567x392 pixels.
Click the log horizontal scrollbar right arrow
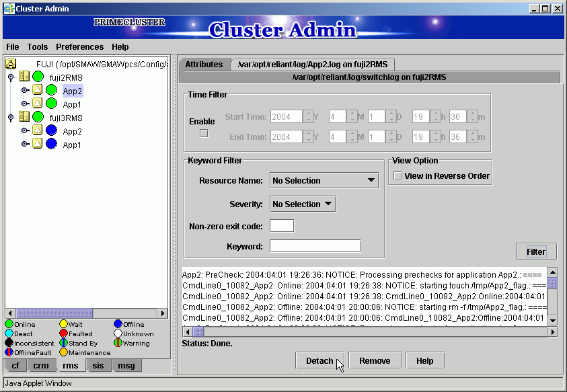tap(552, 331)
